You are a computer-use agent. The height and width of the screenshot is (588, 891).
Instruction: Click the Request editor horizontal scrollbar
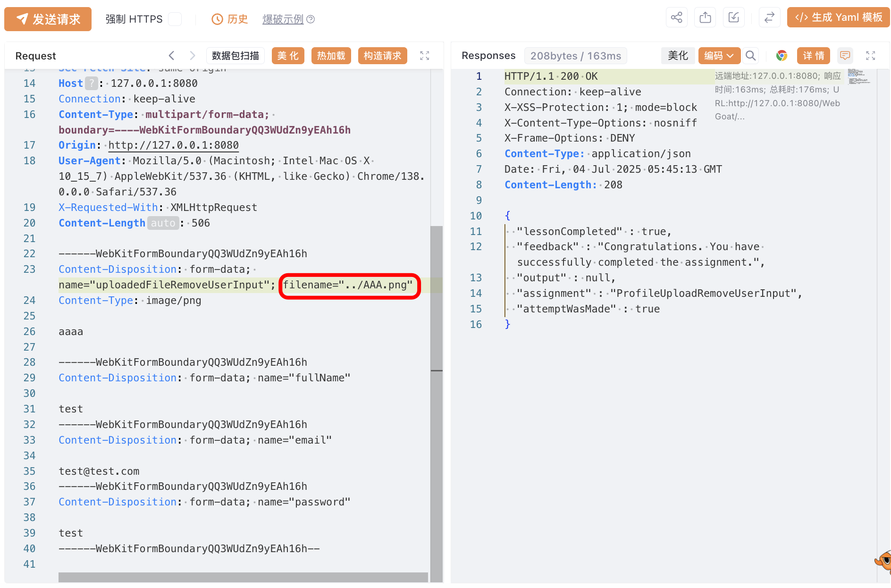tap(243, 577)
